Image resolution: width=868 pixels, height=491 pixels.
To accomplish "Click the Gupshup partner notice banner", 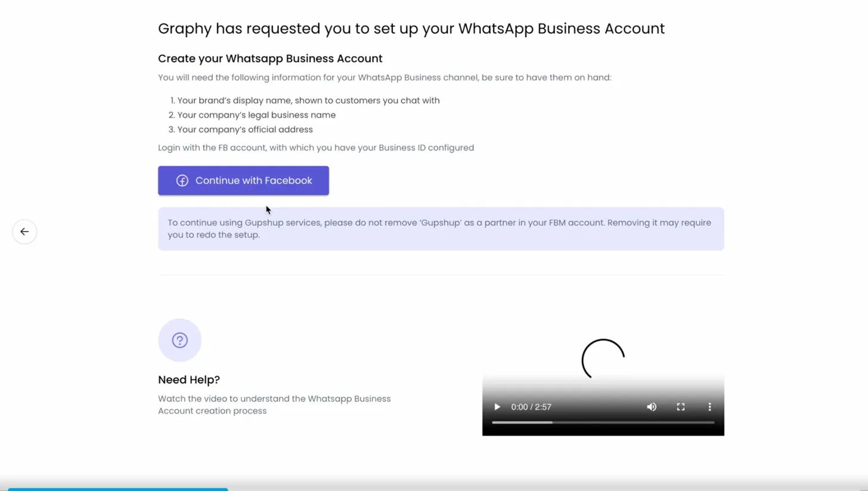I will click(x=441, y=228).
